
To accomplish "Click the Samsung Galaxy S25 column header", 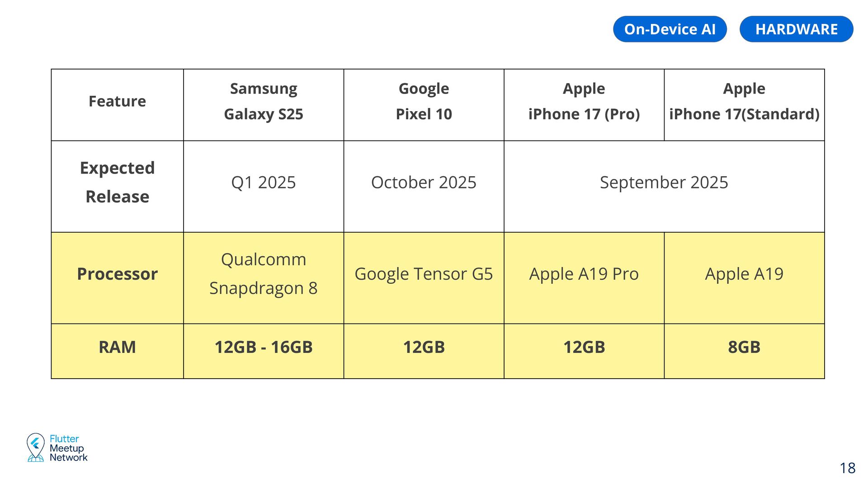I will 264,102.
